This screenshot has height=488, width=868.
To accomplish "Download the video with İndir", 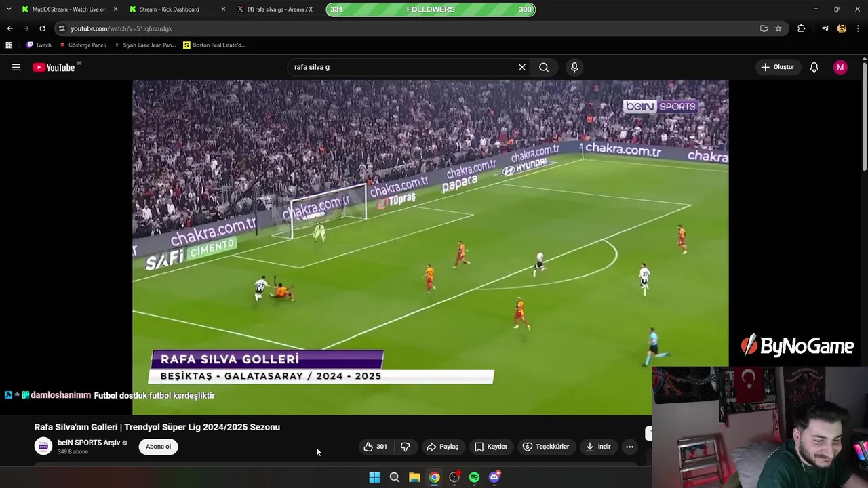I will click(598, 447).
